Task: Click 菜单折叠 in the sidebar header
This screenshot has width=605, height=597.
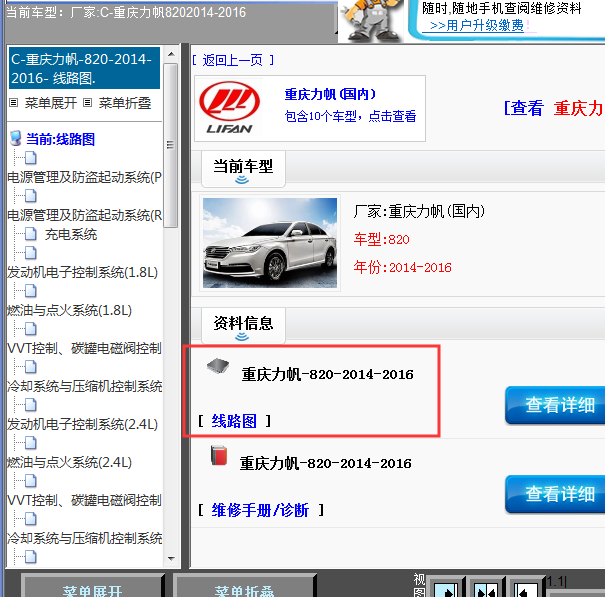Action: tap(125, 103)
